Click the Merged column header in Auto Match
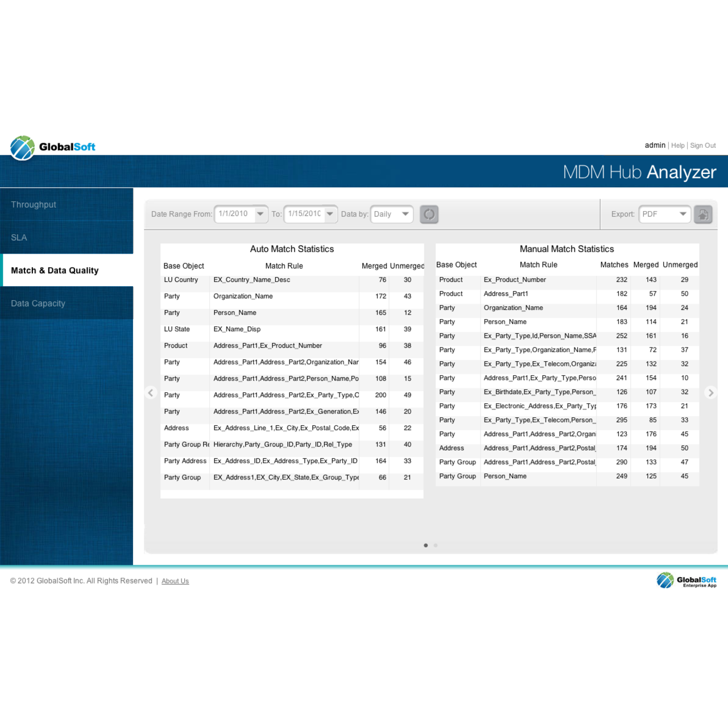 [374, 266]
